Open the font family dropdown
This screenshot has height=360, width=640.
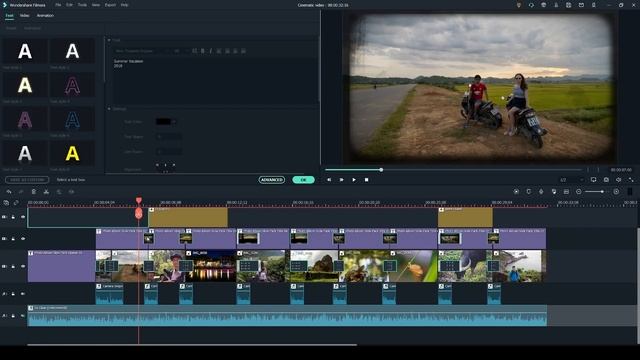(142, 51)
